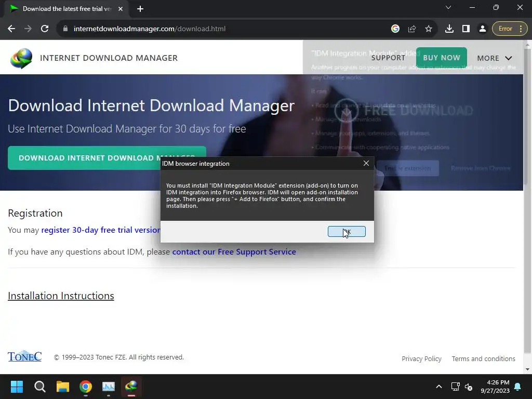Click the muted volume tray icon

[x=469, y=387]
